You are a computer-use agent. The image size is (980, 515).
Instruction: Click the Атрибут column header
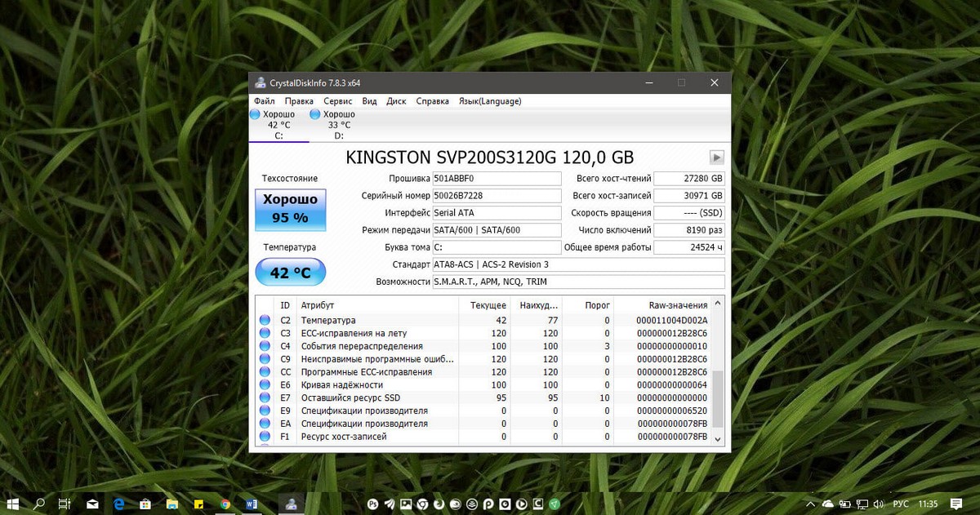pyautogui.click(x=377, y=305)
